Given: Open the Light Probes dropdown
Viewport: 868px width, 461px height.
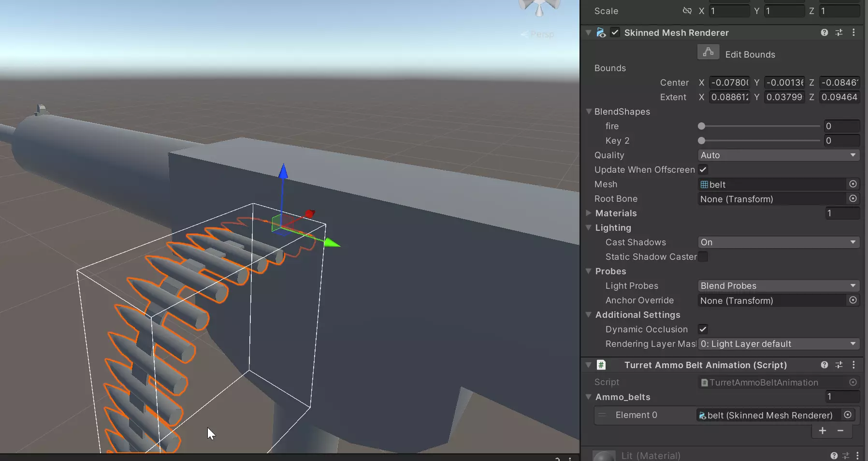Looking at the screenshot, I should click(779, 285).
